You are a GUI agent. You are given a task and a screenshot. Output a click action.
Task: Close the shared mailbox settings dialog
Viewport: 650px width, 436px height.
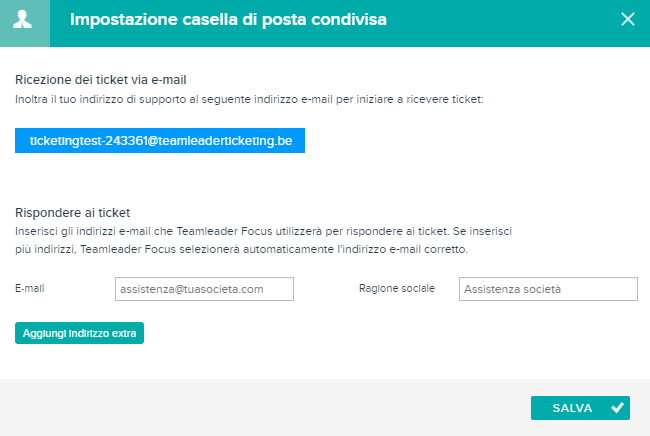(x=628, y=19)
